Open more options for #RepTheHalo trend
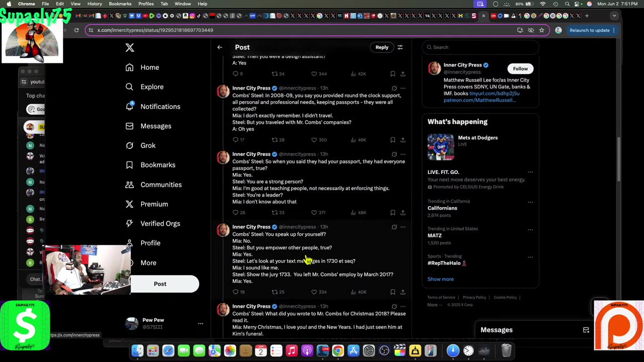 530,257
